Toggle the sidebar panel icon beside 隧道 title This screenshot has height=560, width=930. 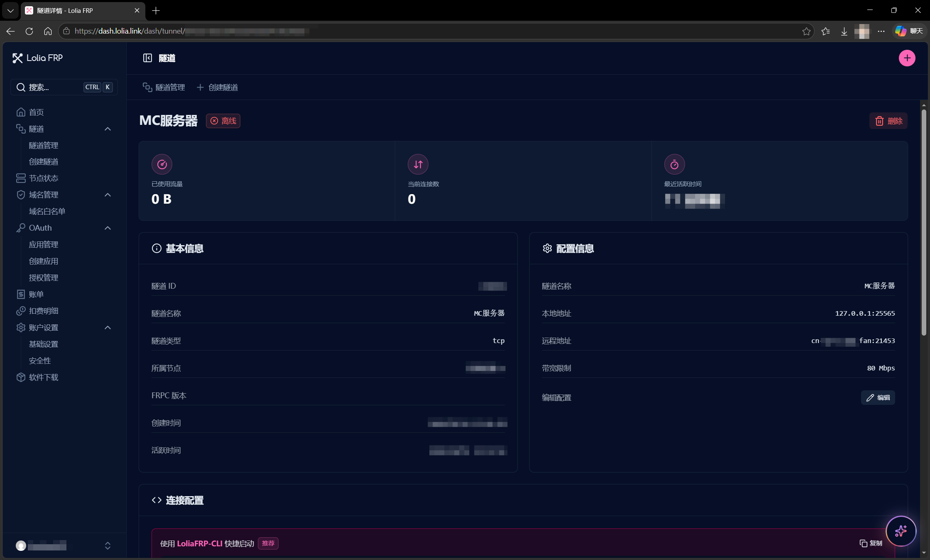pyautogui.click(x=147, y=58)
